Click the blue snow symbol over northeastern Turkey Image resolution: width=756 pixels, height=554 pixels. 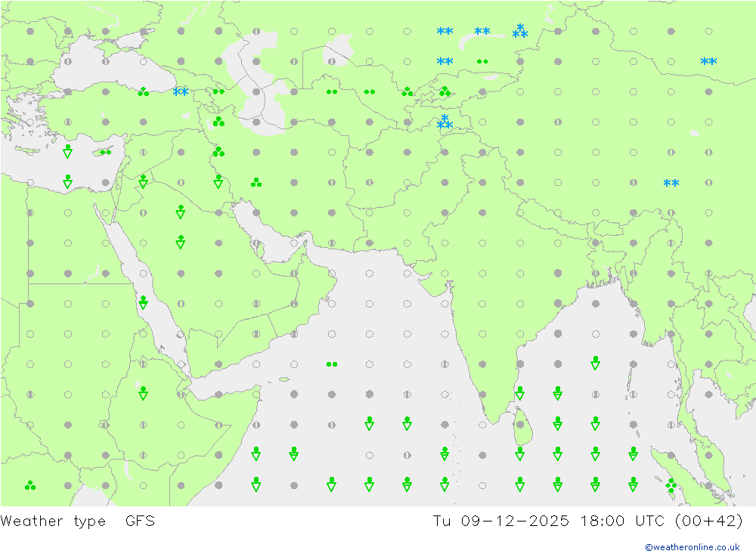click(181, 91)
